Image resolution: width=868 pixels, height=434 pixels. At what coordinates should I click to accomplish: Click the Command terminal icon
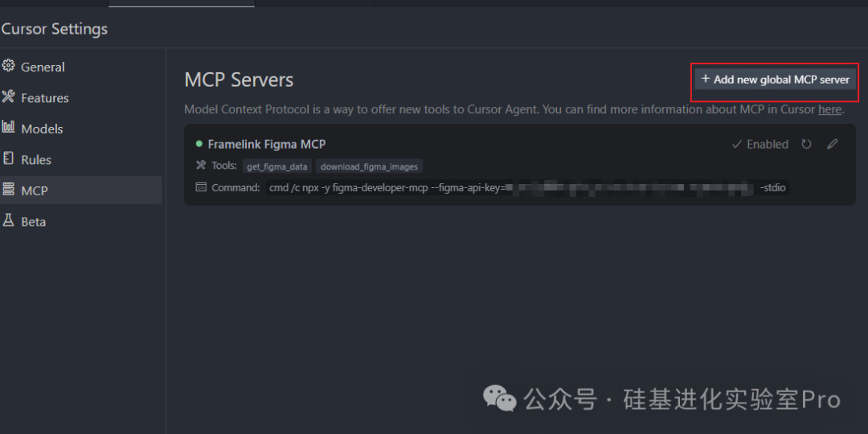201,187
